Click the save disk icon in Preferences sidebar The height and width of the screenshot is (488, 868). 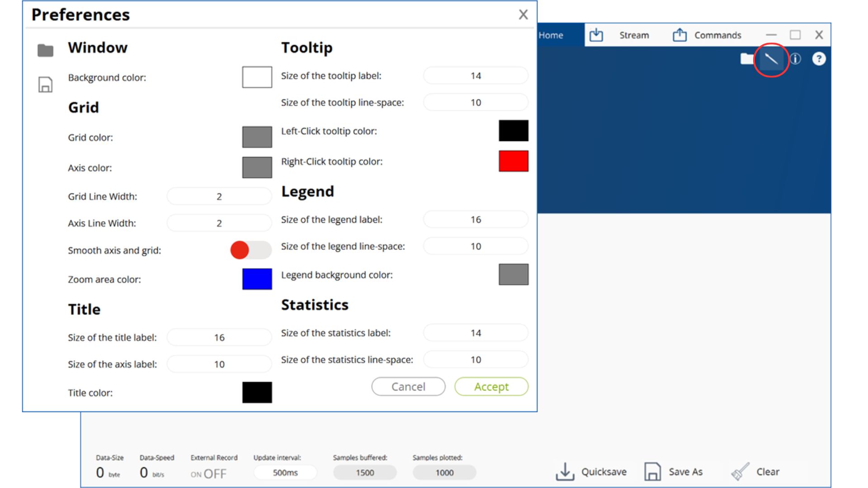tap(45, 84)
